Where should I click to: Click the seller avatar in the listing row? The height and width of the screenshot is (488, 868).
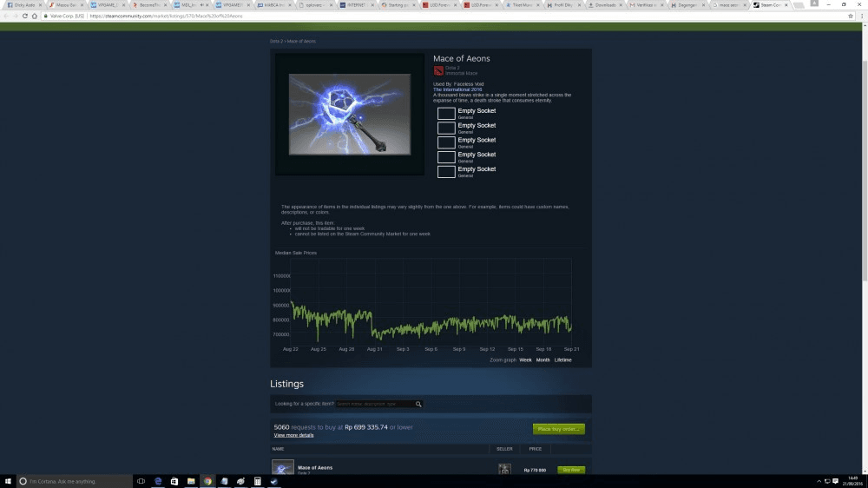coord(504,469)
